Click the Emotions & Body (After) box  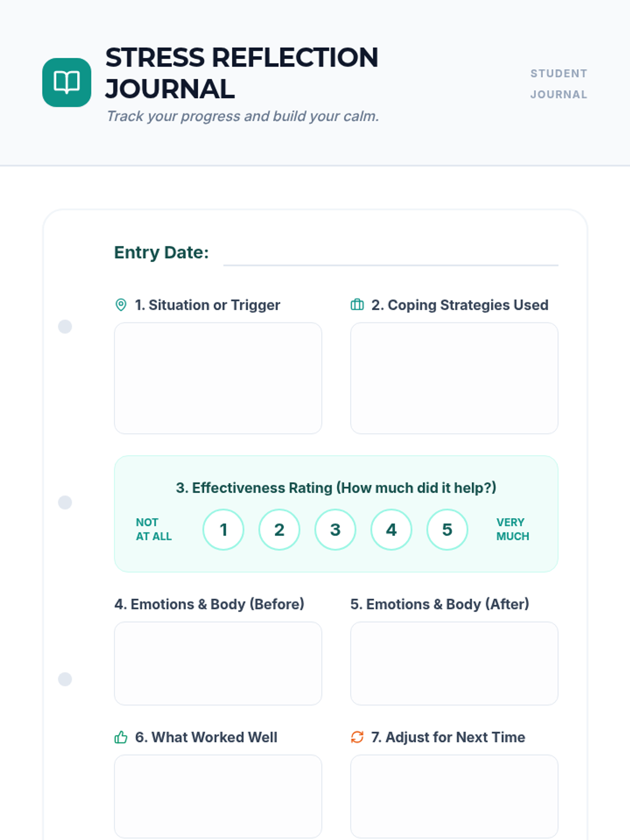(x=454, y=664)
